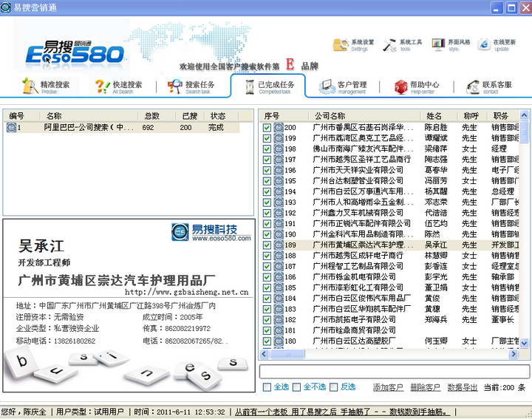Viewport: 532px width, 419px height.
Task: Click 总数 column header in task list
Action: (x=157, y=116)
